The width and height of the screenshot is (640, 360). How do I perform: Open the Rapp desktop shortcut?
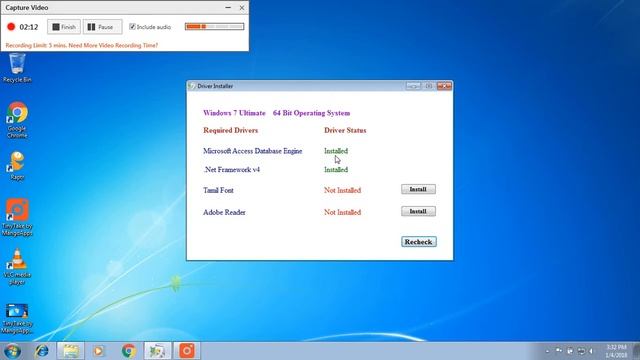[17, 165]
